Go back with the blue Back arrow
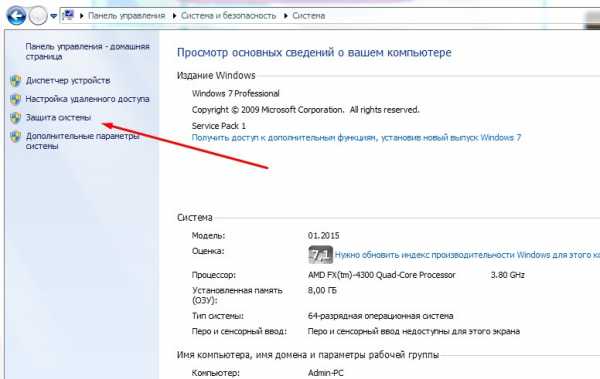 click(x=16, y=16)
